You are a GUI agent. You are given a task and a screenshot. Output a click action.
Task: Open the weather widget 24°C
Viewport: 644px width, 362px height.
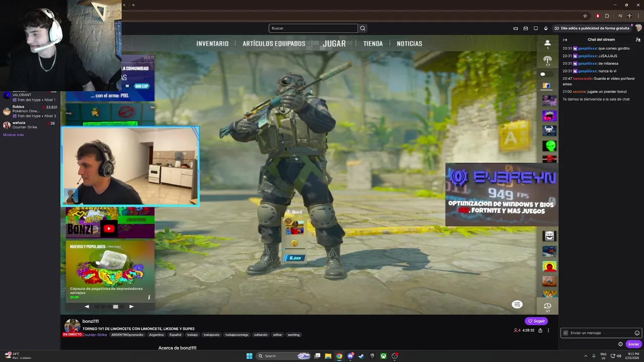18,356
